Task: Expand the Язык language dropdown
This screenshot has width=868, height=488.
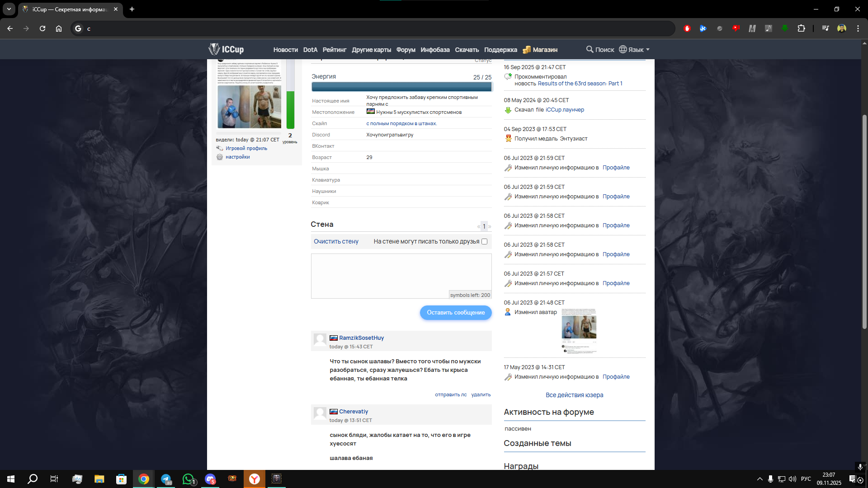Action: tap(635, 50)
